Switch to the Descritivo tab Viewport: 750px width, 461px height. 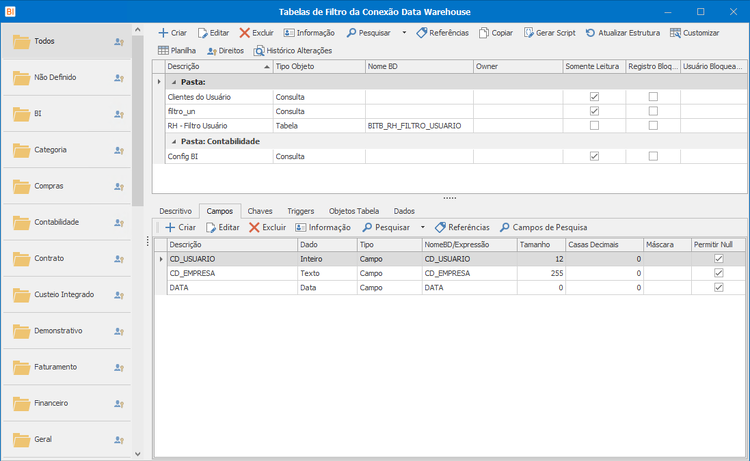(x=176, y=211)
